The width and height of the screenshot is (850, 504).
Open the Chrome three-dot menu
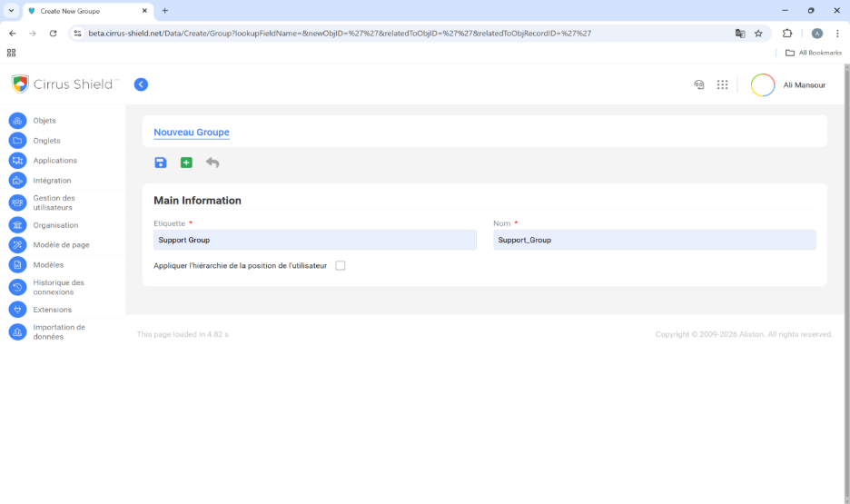tap(836, 33)
